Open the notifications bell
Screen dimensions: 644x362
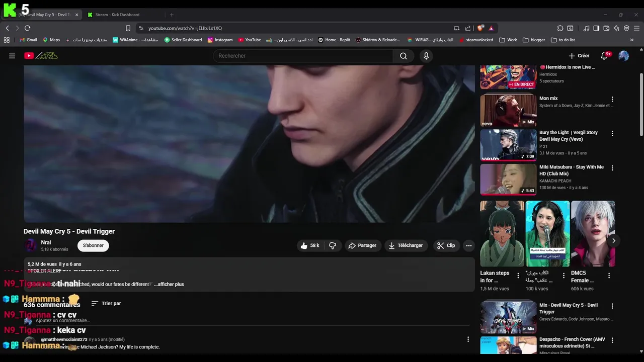[604, 56]
